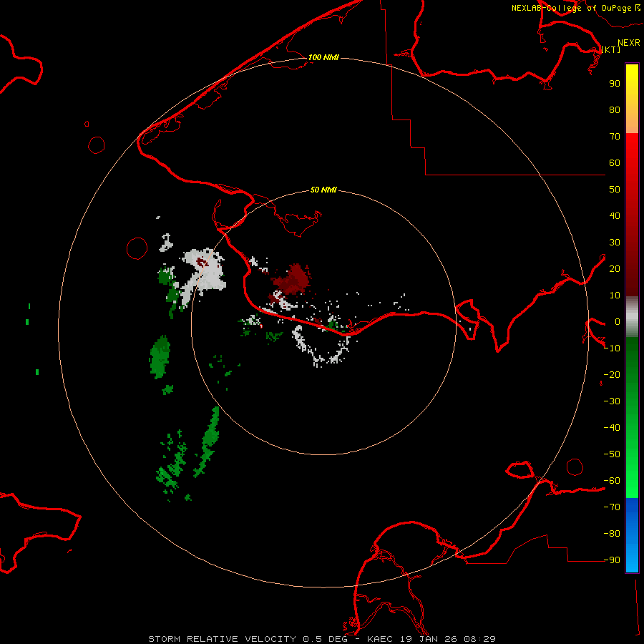Click the -60 scale value
The height and width of the screenshot is (644, 644).
tap(612, 481)
